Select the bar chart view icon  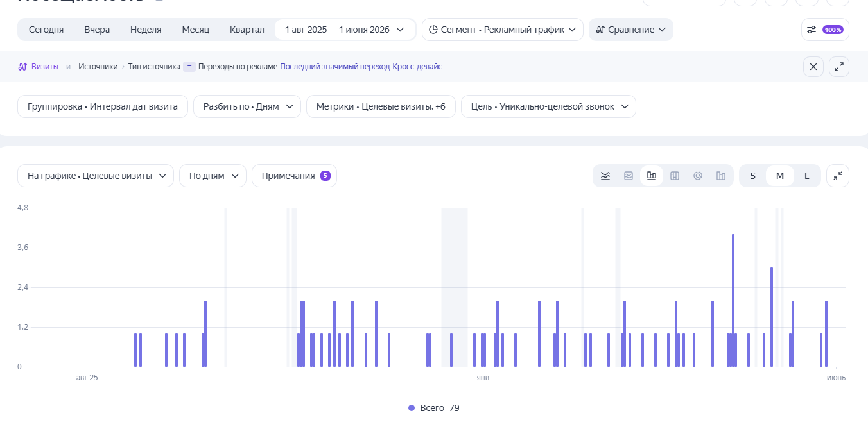652,176
